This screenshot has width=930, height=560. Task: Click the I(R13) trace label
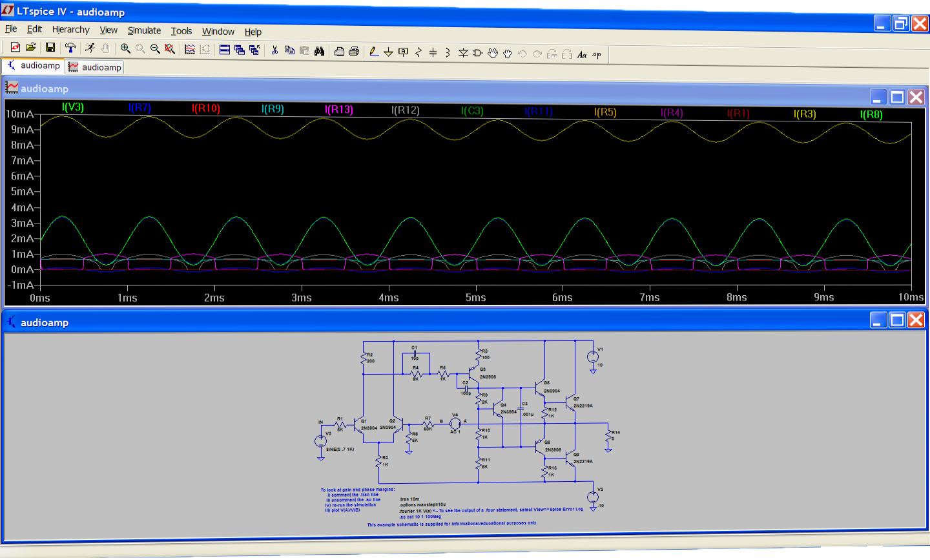coord(339,110)
